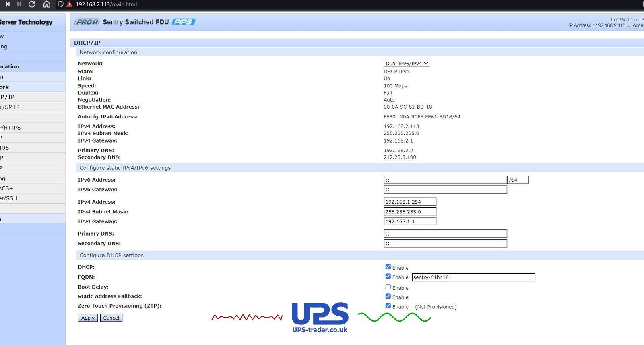Enable the Boot Delay checkbox
Screen dimensions: 644x345
[388, 287]
